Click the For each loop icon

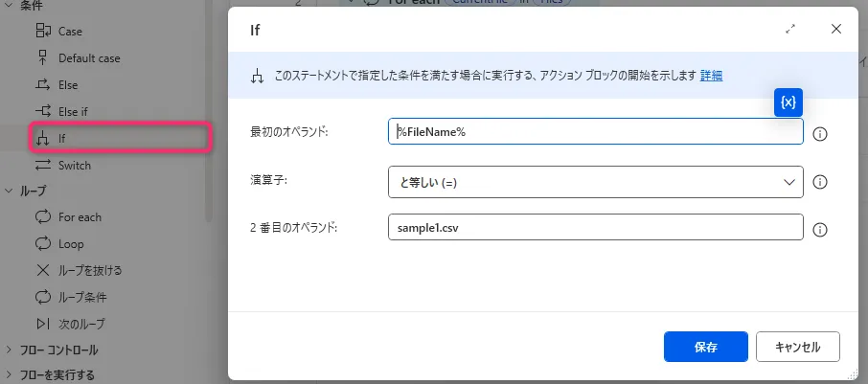[x=42, y=217]
